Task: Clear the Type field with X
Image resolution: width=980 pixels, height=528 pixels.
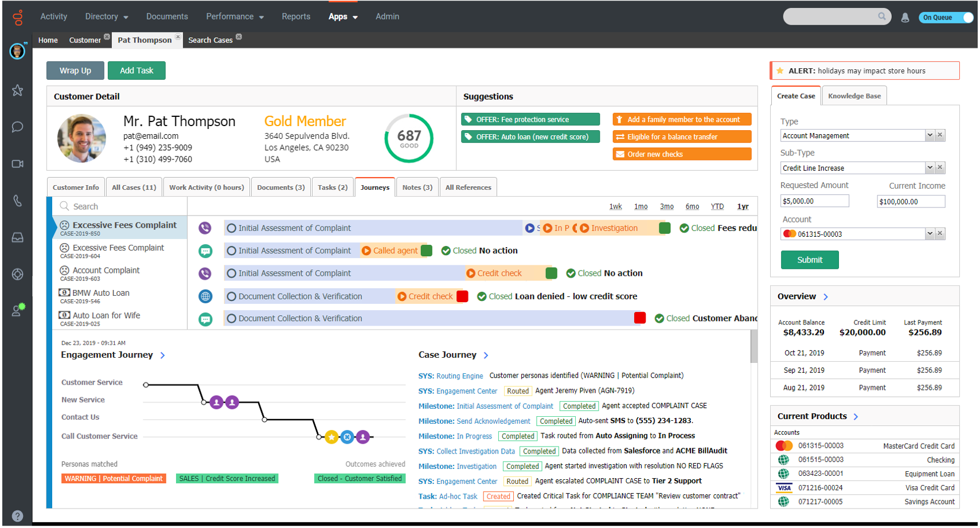Action: coord(940,135)
